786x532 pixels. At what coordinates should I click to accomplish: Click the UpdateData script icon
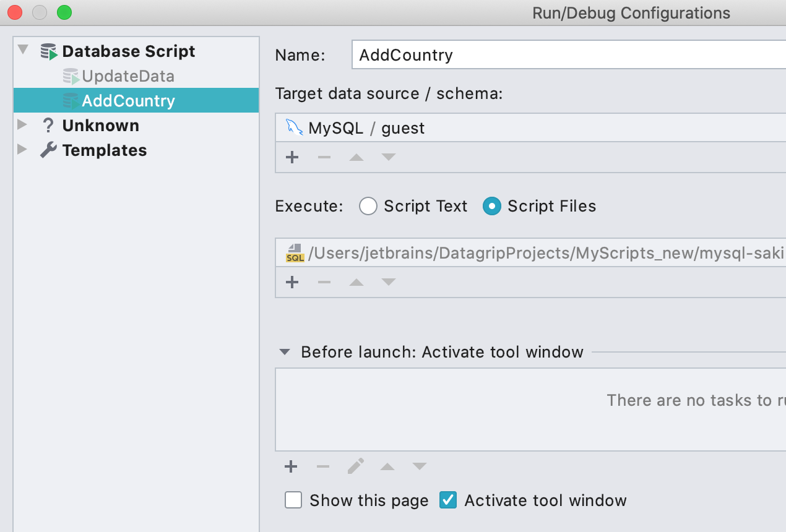click(71, 77)
